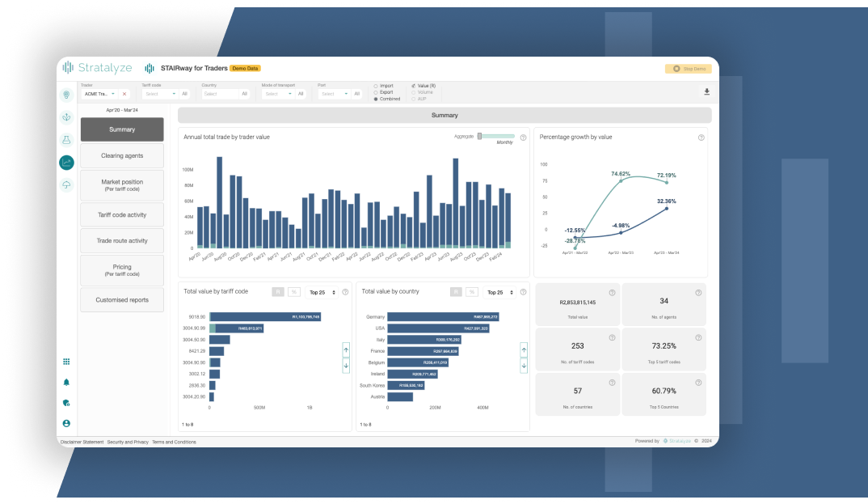Open help for Percentage growth by value
868x504 pixels.
(x=701, y=138)
